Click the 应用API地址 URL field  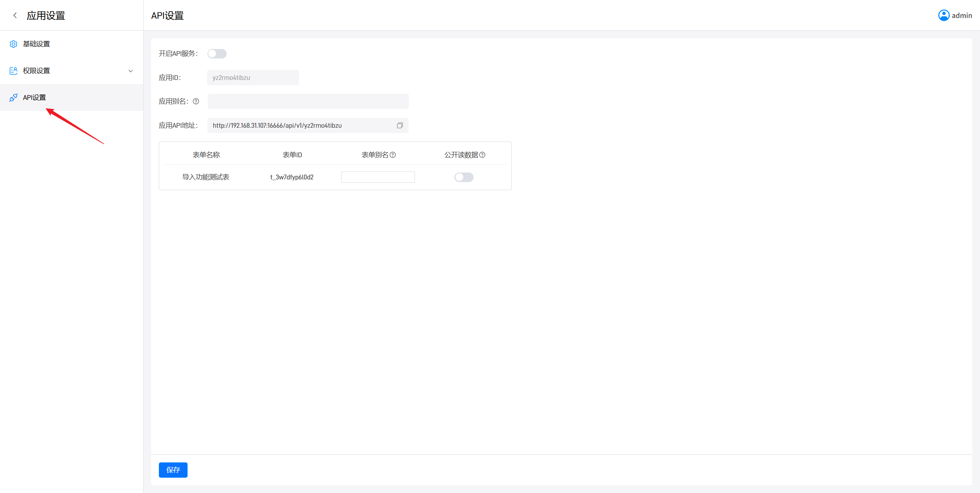pyautogui.click(x=299, y=125)
